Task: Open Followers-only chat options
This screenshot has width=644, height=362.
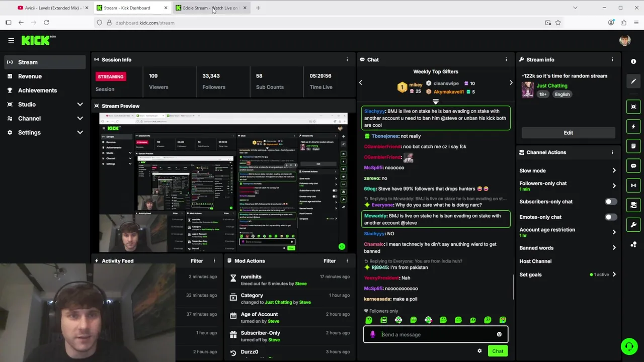Action: coord(568,186)
